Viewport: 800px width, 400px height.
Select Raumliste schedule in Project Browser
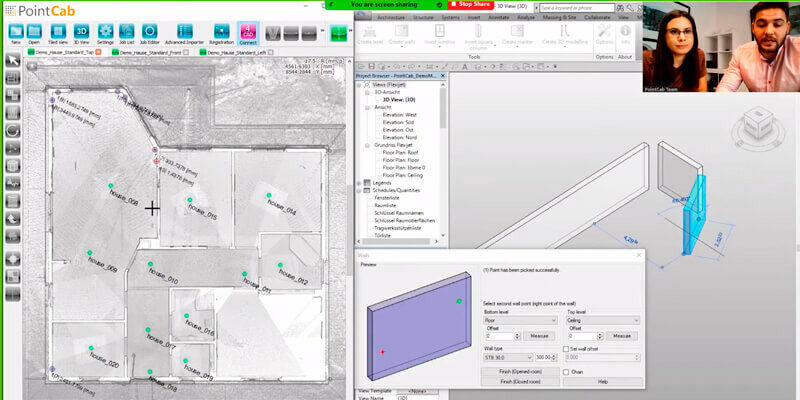(386, 205)
